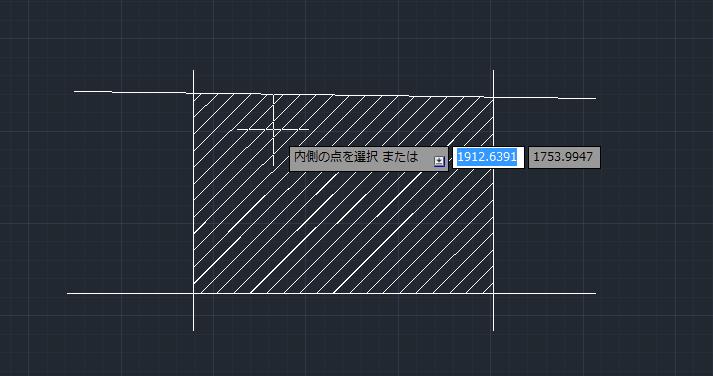Screen dimensions: 713x376
Task: Pick the top-left corner intersection of boundary
Action: click(x=193, y=93)
